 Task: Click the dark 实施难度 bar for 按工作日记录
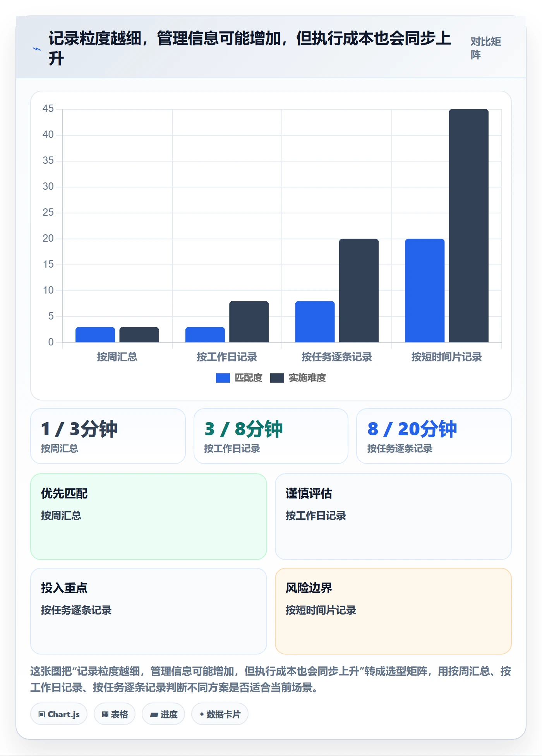(249, 322)
